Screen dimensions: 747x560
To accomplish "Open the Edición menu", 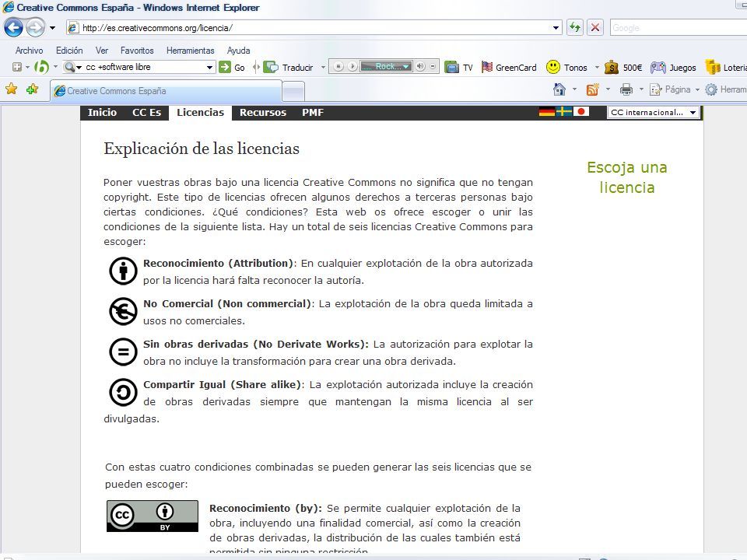I will coord(69,51).
